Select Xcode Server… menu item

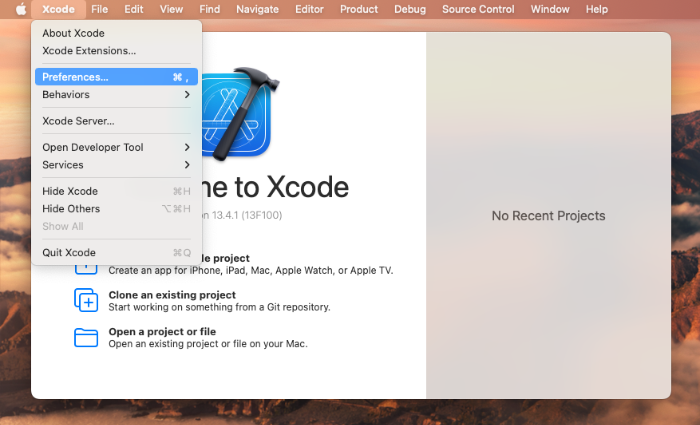[x=116, y=121]
